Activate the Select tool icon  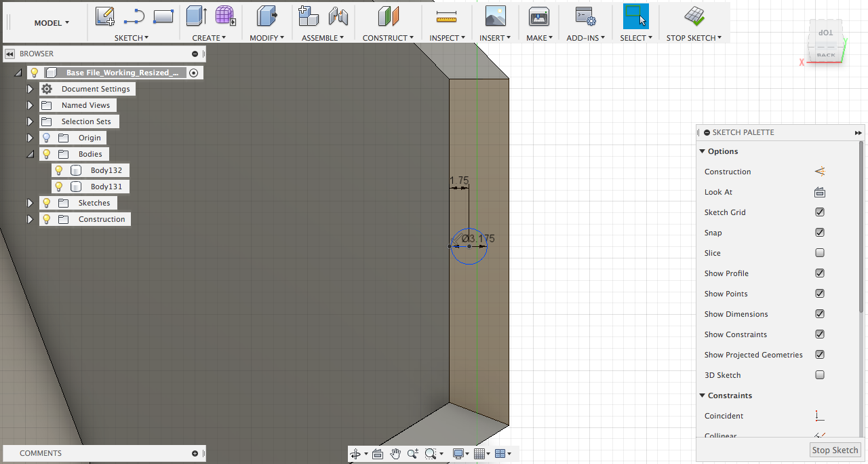[636, 16]
